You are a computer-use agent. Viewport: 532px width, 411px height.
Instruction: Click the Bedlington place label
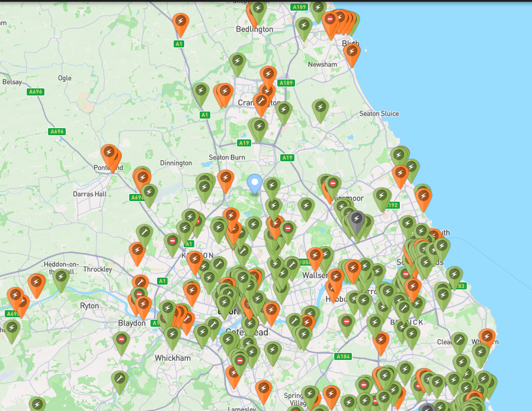(255, 29)
